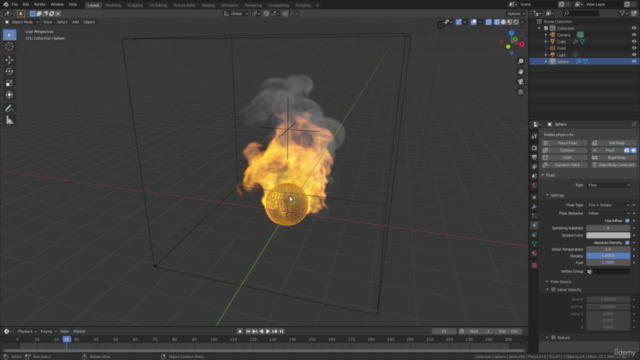The width and height of the screenshot is (640, 360).
Task: Select the Transform tool
Action: [9, 95]
